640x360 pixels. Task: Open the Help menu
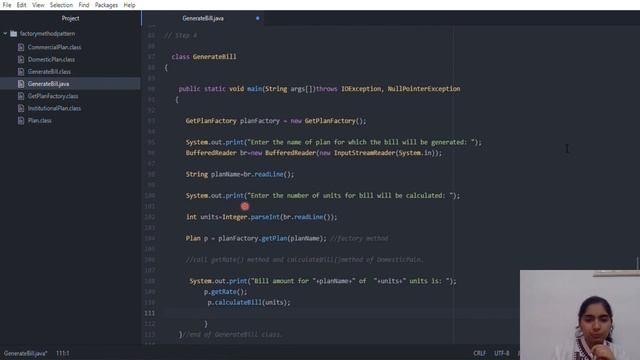coord(129,5)
